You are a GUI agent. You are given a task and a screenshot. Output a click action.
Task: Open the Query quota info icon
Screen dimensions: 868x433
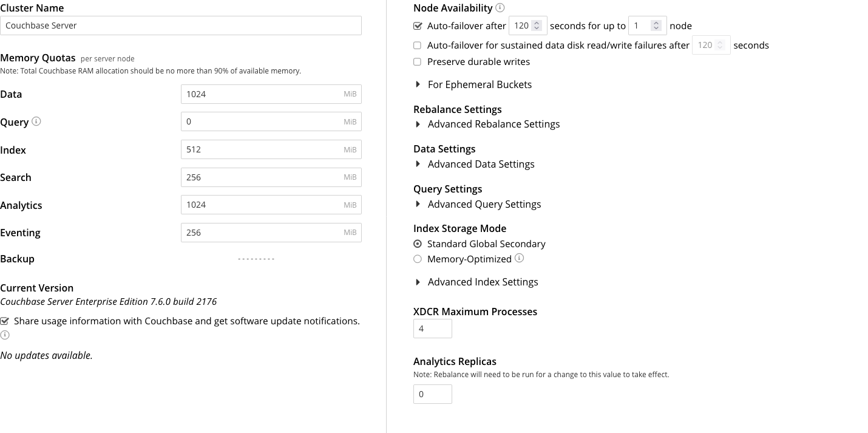pos(36,121)
